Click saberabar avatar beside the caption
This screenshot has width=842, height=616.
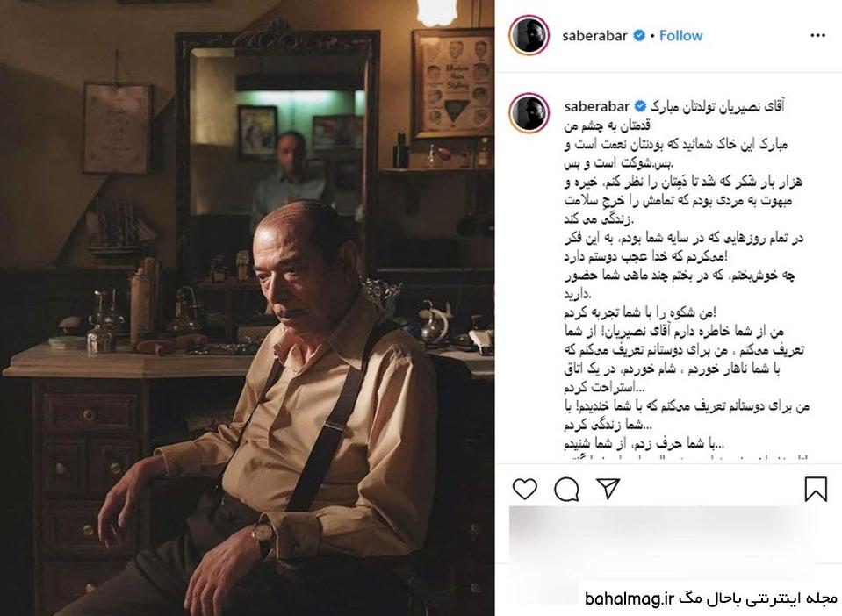click(x=529, y=112)
